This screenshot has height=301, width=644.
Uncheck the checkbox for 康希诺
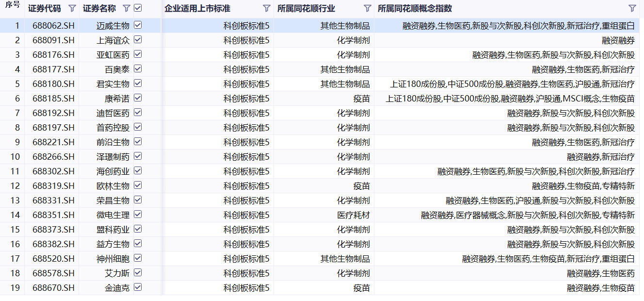click(x=138, y=98)
